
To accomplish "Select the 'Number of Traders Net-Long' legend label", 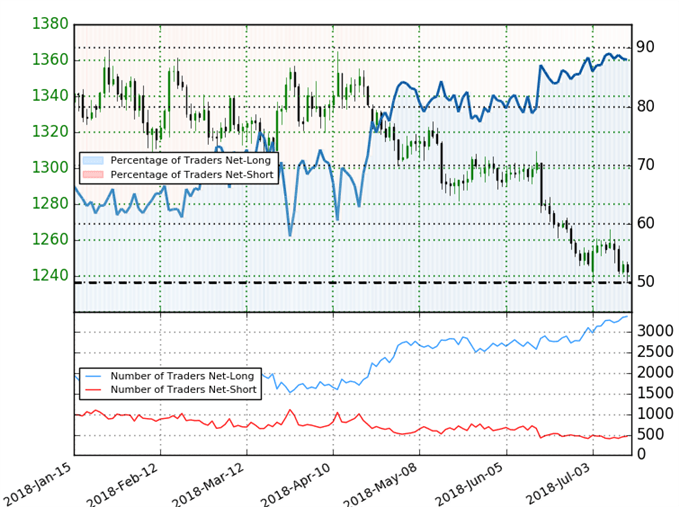I will point(182,376).
